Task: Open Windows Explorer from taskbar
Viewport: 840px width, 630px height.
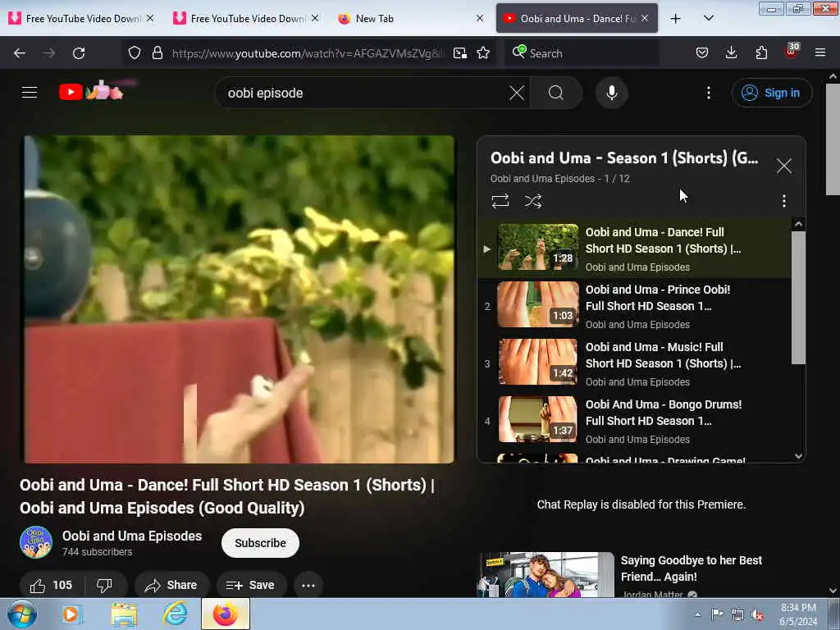Action: [125, 614]
